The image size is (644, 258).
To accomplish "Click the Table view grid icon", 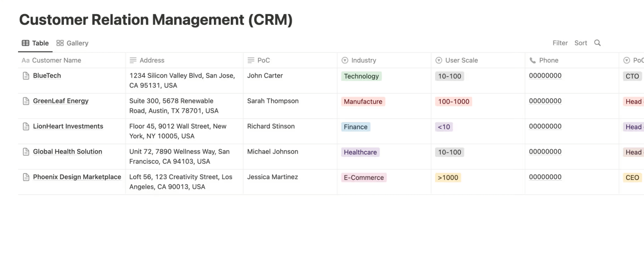I will point(25,43).
